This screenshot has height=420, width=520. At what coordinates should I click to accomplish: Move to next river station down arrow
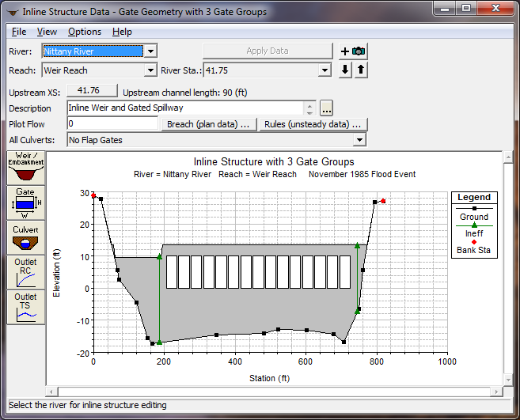[345, 70]
